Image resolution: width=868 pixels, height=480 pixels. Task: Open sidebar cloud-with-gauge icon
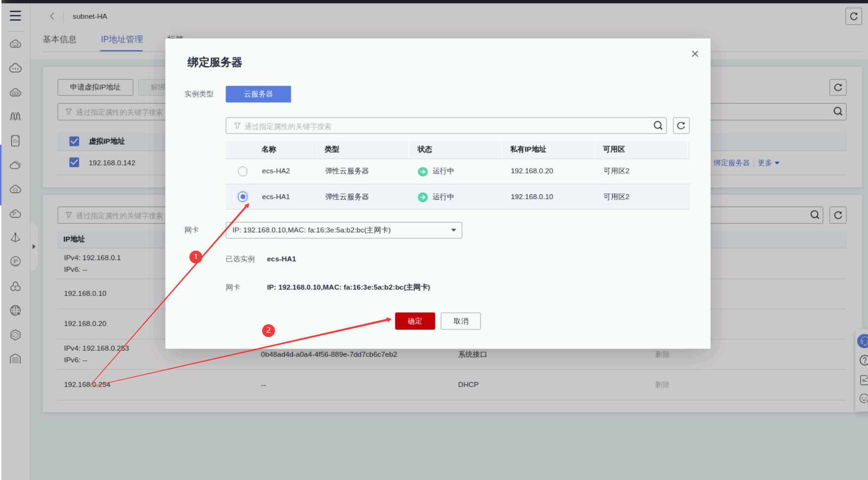click(15, 214)
